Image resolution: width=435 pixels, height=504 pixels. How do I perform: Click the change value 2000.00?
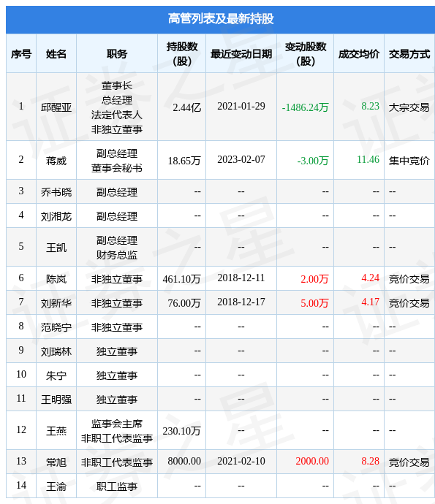312,461
